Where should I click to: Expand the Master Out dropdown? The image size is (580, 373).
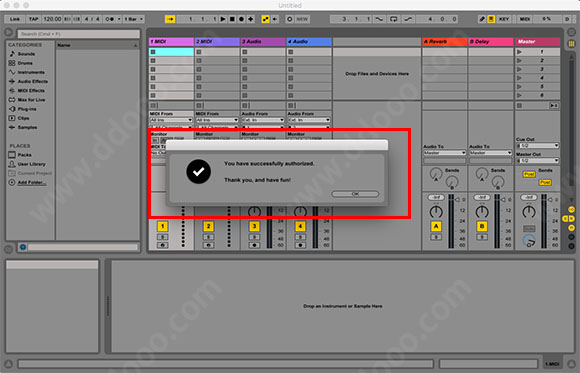[537, 161]
